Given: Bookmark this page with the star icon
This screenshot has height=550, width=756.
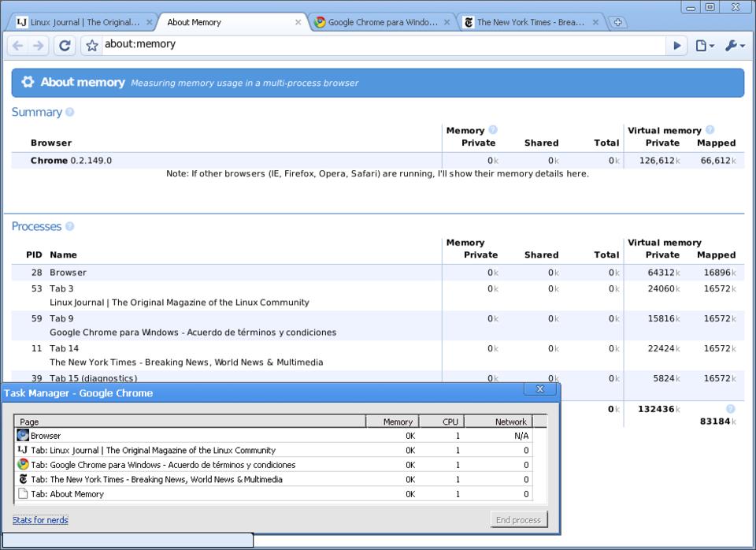Looking at the screenshot, I should 91,46.
